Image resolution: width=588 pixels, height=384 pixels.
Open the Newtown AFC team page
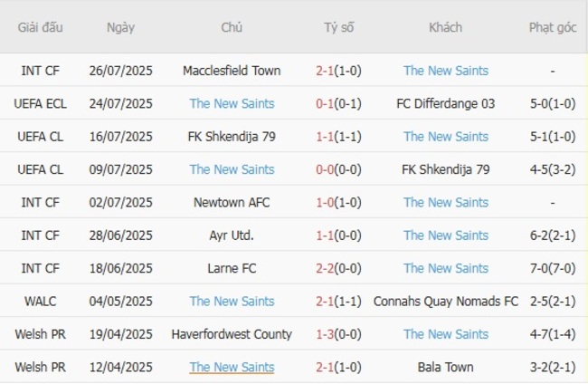click(x=232, y=203)
